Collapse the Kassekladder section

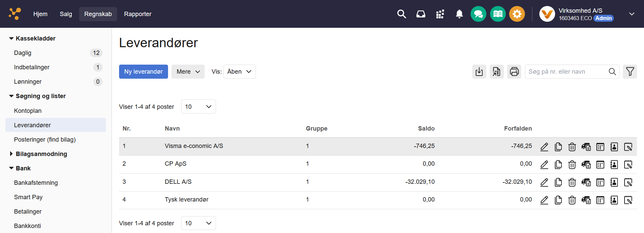tap(11, 38)
